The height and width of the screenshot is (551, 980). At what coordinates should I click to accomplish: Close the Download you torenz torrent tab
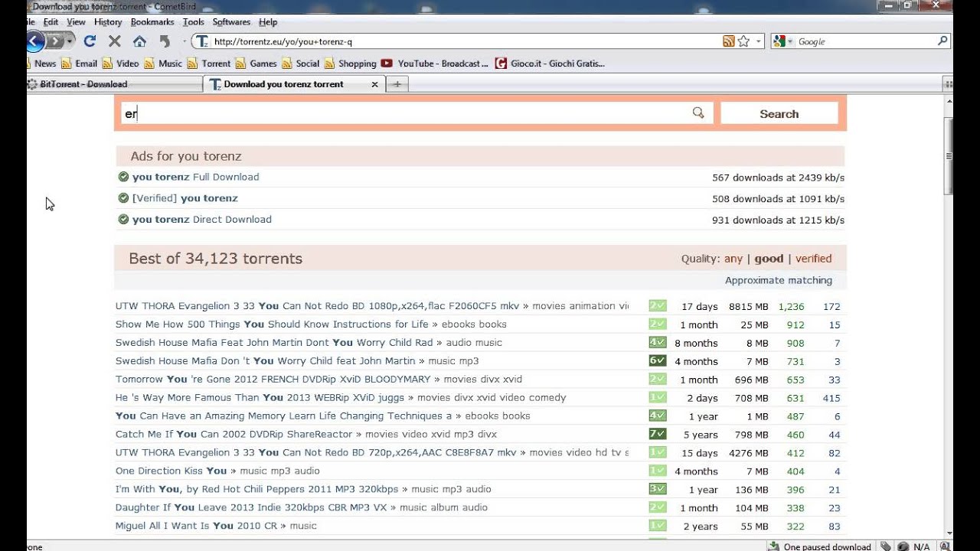click(x=374, y=84)
